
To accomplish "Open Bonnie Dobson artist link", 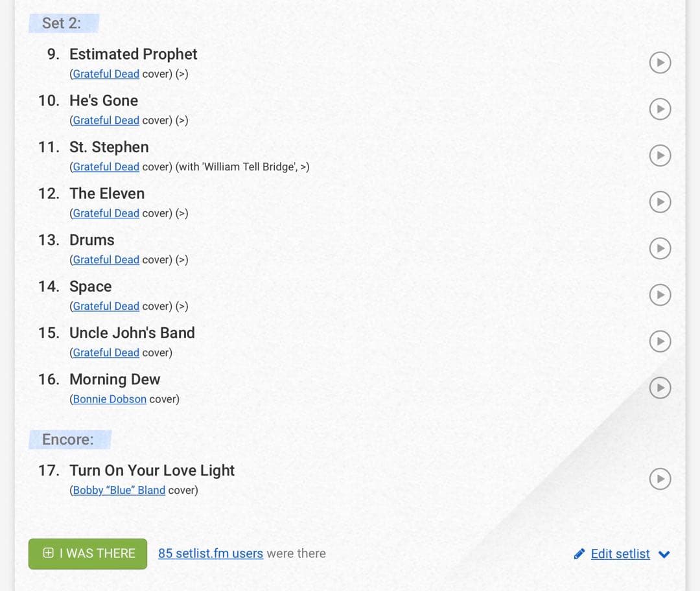I will pyautogui.click(x=110, y=399).
